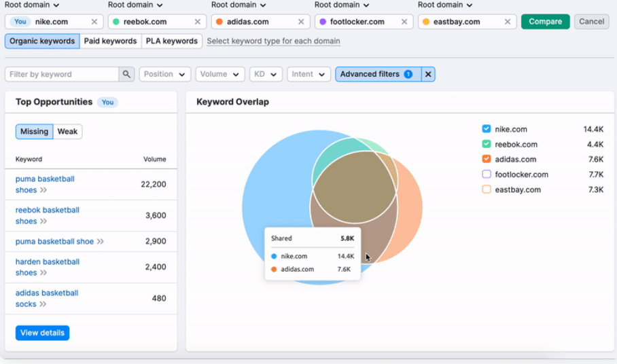Image resolution: width=617 pixels, height=364 pixels.
Task: Click Select keyword type for each domain
Action: click(273, 41)
